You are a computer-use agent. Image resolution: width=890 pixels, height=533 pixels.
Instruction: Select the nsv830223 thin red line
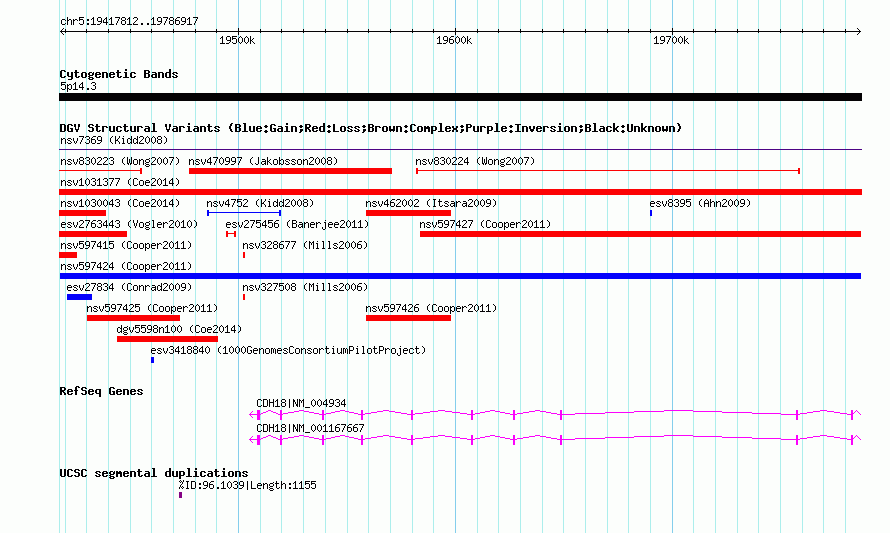pos(100,171)
